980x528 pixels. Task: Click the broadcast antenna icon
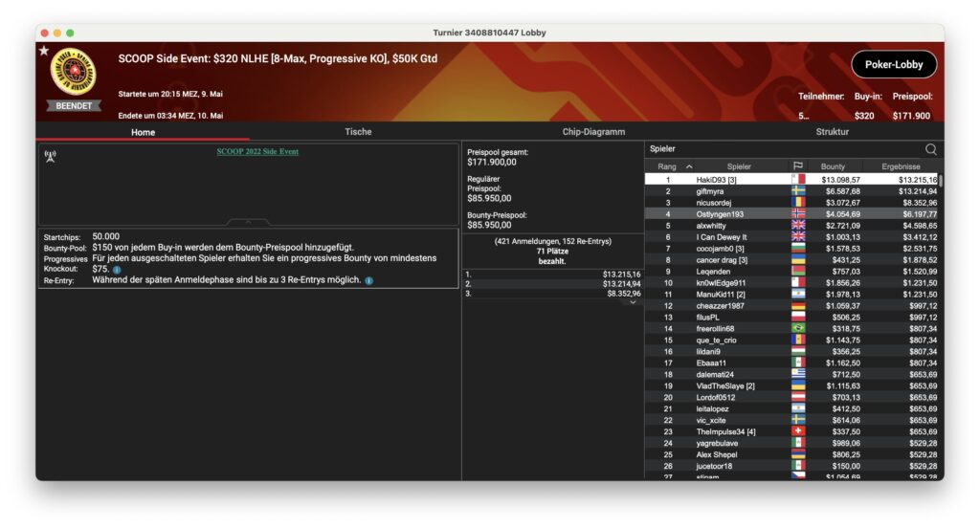50,156
